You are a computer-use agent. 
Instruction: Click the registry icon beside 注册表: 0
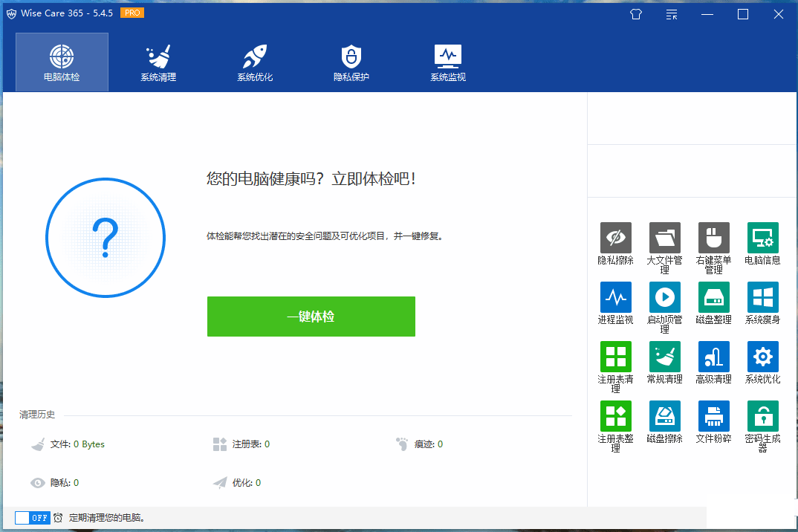point(220,444)
